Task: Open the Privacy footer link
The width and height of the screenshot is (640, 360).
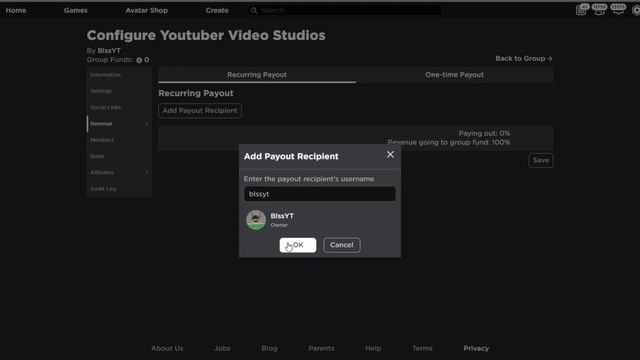Action: [476, 348]
